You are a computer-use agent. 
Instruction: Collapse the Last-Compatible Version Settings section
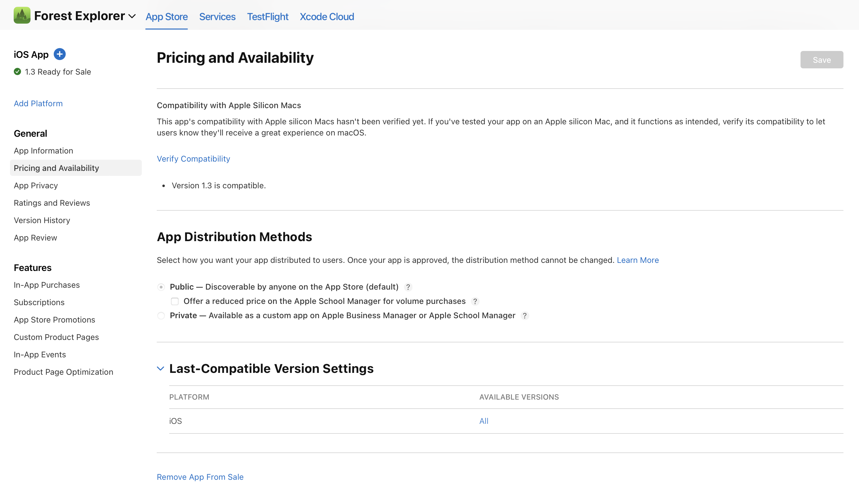click(x=160, y=369)
